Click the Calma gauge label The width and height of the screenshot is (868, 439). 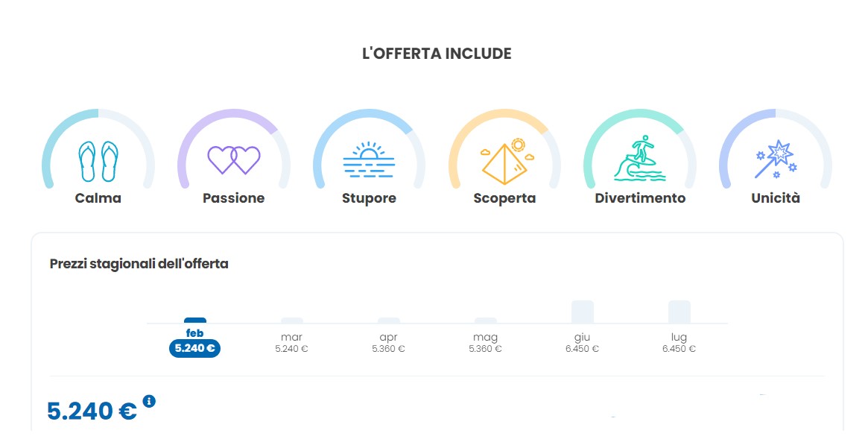tap(98, 198)
